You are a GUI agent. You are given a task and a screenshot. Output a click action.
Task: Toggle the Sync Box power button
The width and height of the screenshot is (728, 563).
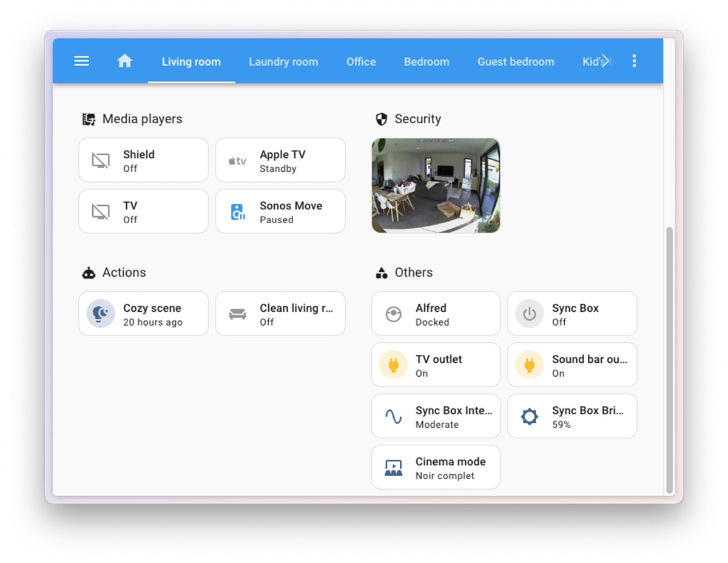pos(530,314)
